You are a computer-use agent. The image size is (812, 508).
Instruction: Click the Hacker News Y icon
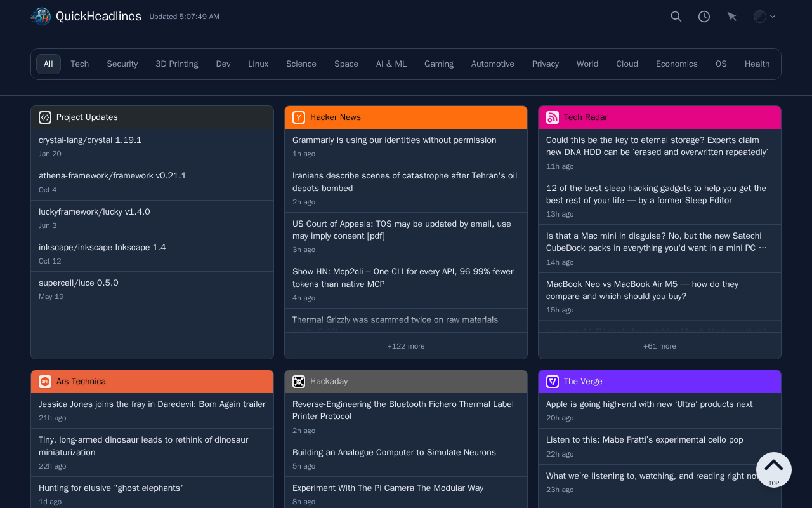(x=299, y=117)
